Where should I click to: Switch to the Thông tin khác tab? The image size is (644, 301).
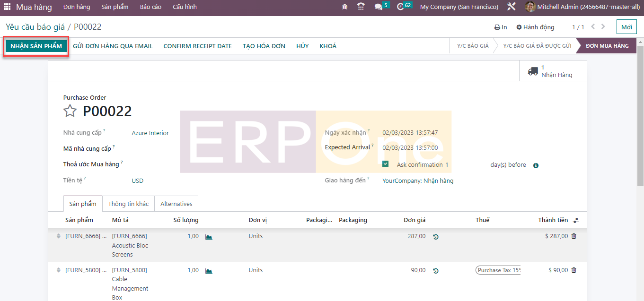[x=128, y=204]
